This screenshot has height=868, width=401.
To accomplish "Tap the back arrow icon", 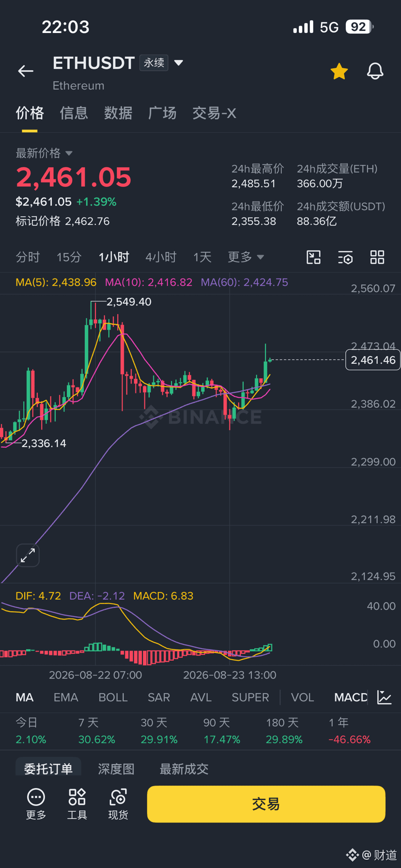I will tap(26, 71).
